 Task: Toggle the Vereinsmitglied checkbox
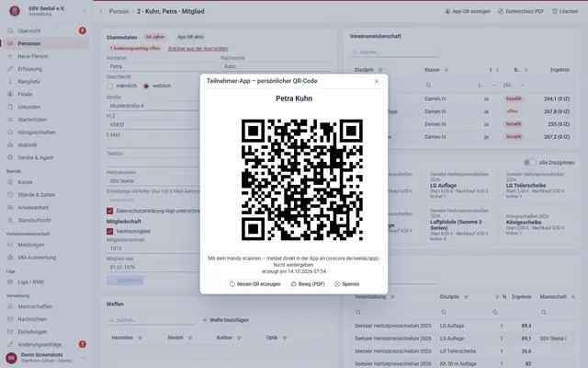pyautogui.click(x=110, y=231)
